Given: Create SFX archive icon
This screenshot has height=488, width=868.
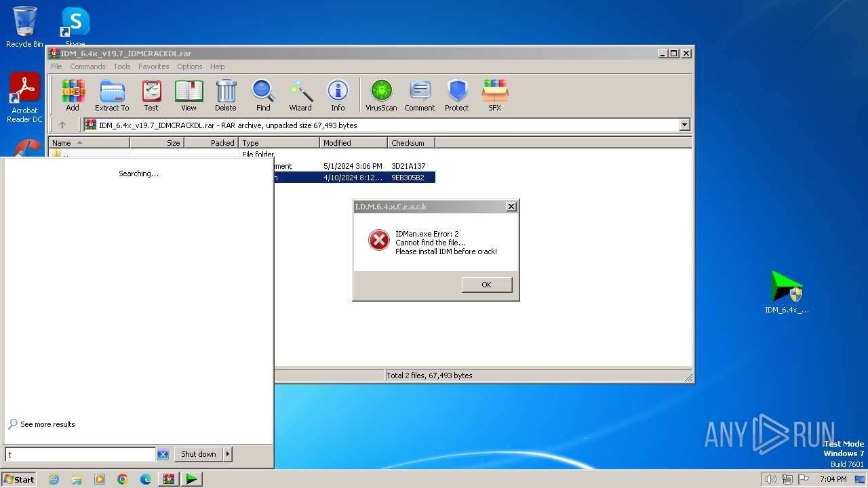Looking at the screenshot, I should pos(495,95).
